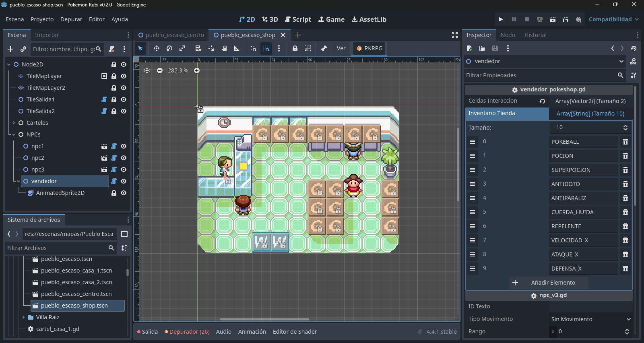Toggle visibility of the npc2 node

pyautogui.click(x=124, y=158)
